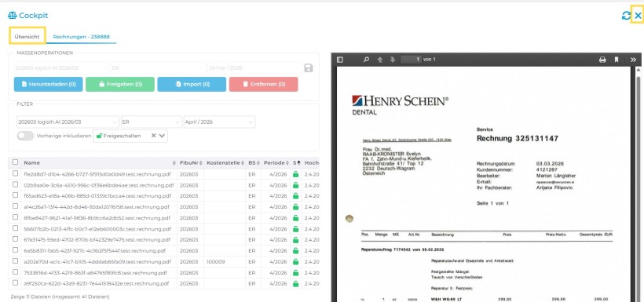The width and height of the screenshot is (644, 302).
Task: Click the green lock of ffe2d8d7 file
Action: tap(295, 174)
